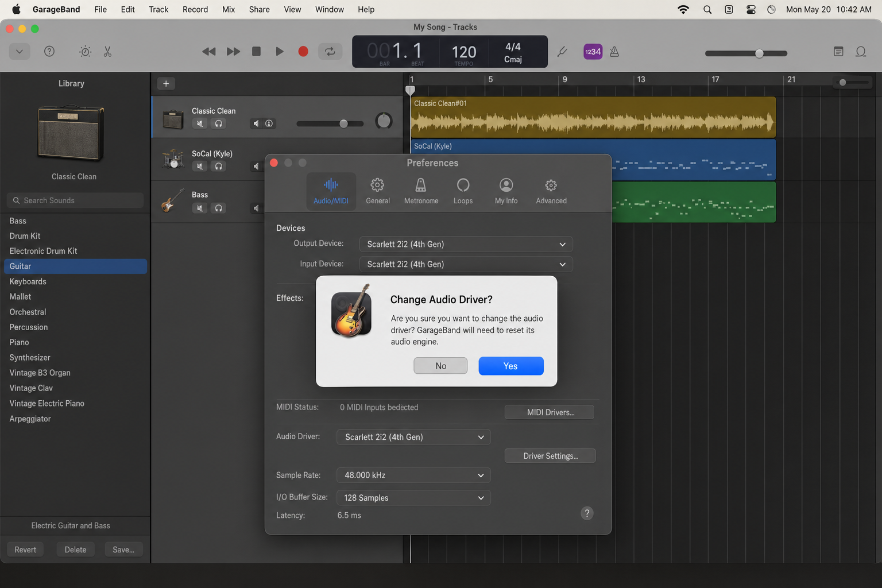This screenshot has height=588, width=882.
Task: Mute the Bass track
Action: click(x=200, y=208)
